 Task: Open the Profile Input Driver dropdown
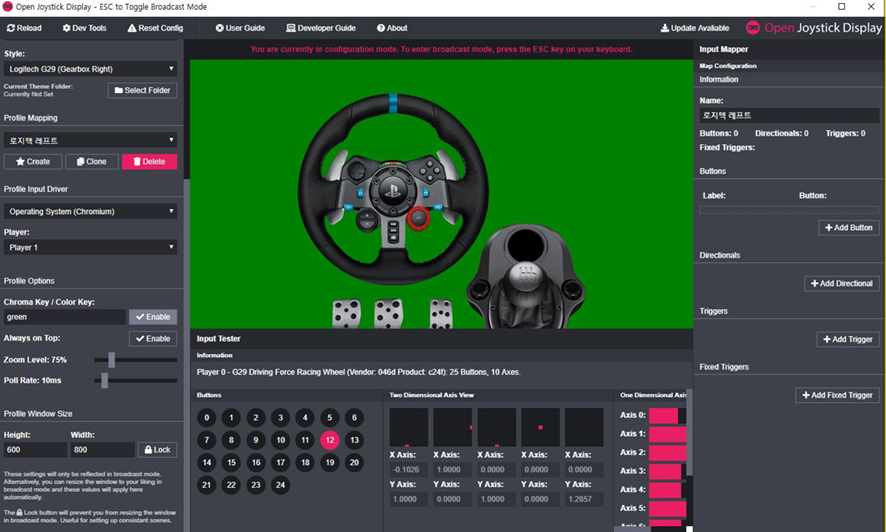coord(90,211)
